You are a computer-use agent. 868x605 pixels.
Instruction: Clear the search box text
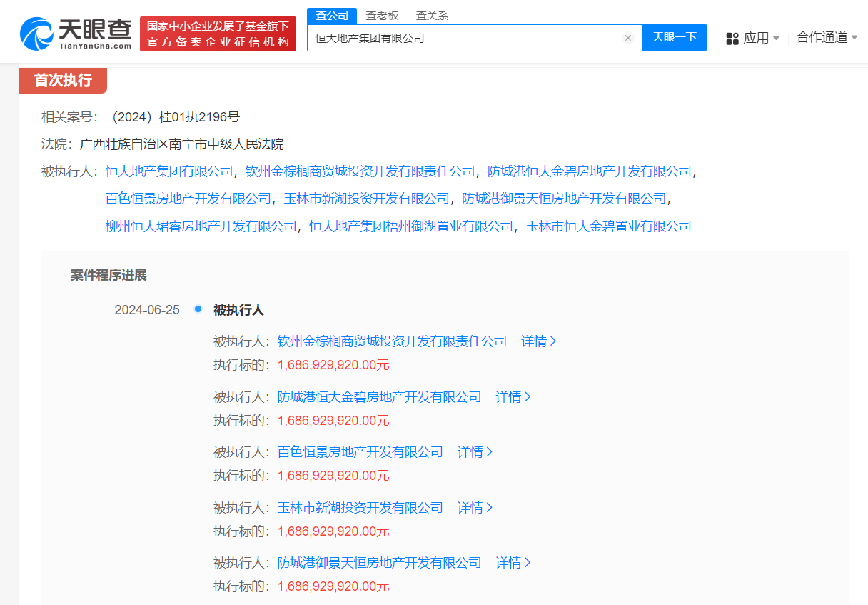pos(627,38)
